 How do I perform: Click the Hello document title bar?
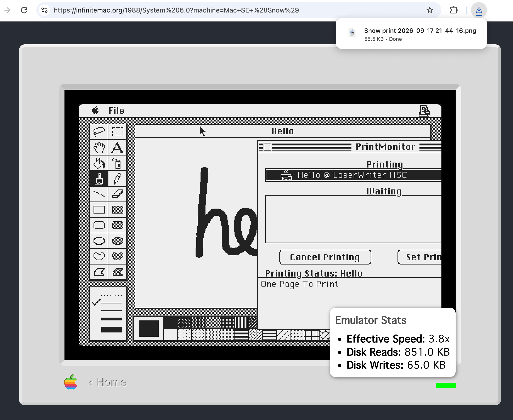[x=282, y=131]
